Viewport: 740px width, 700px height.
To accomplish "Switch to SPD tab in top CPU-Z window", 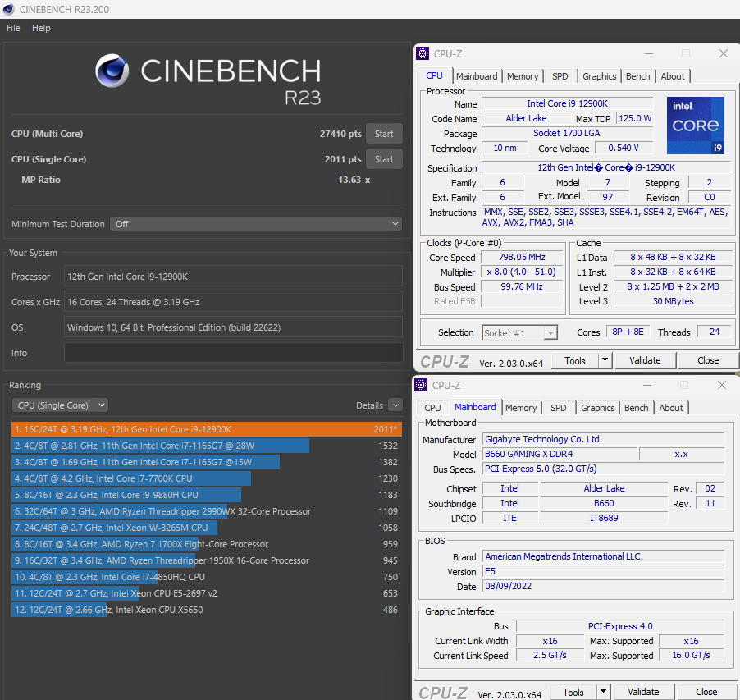I will tap(560, 76).
